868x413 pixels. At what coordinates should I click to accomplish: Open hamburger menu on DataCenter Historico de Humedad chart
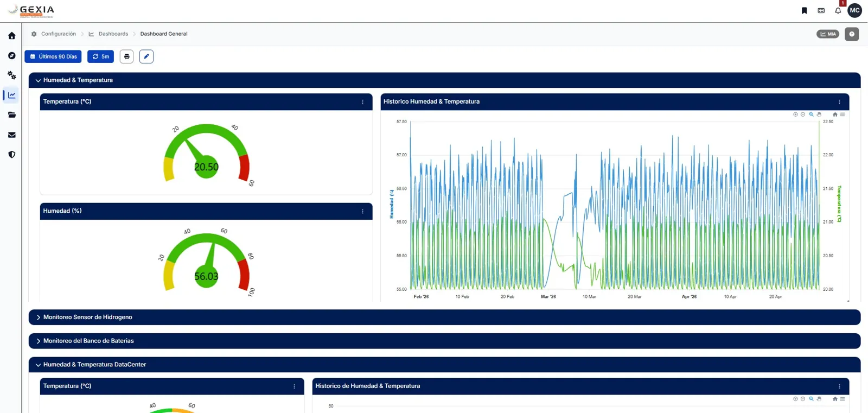[x=843, y=399]
